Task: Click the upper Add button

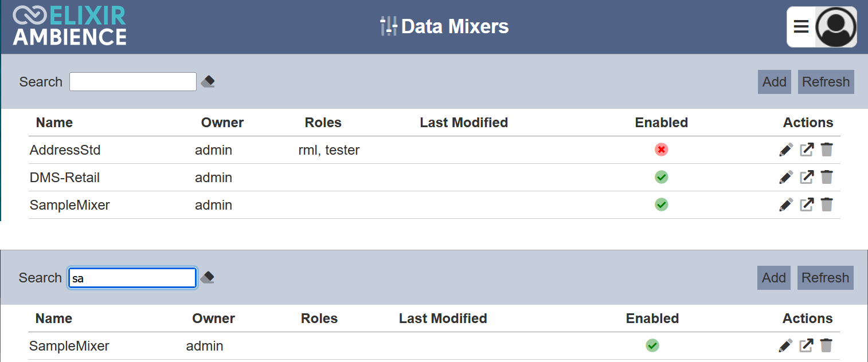Action: pyautogui.click(x=775, y=82)
